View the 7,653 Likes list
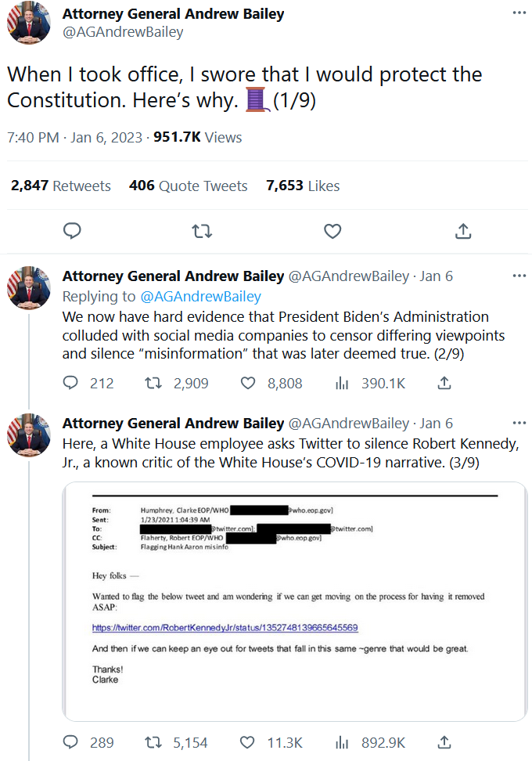Viewport: 532px width, 761px height. 303,186
